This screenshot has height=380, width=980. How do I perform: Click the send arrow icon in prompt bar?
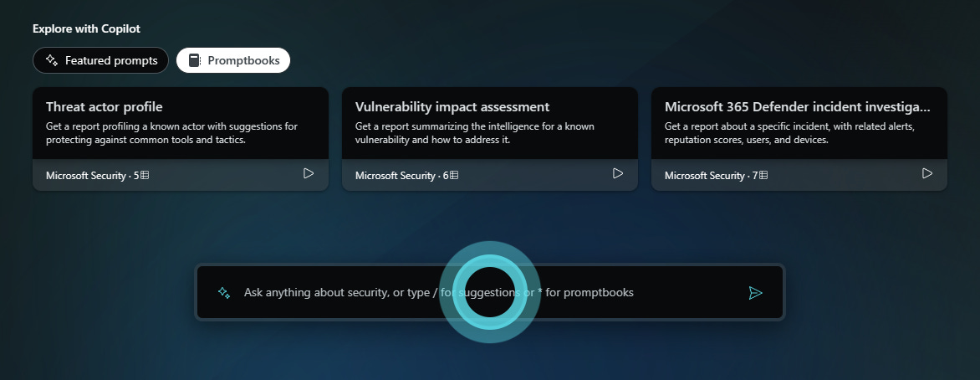pos(755,292)
